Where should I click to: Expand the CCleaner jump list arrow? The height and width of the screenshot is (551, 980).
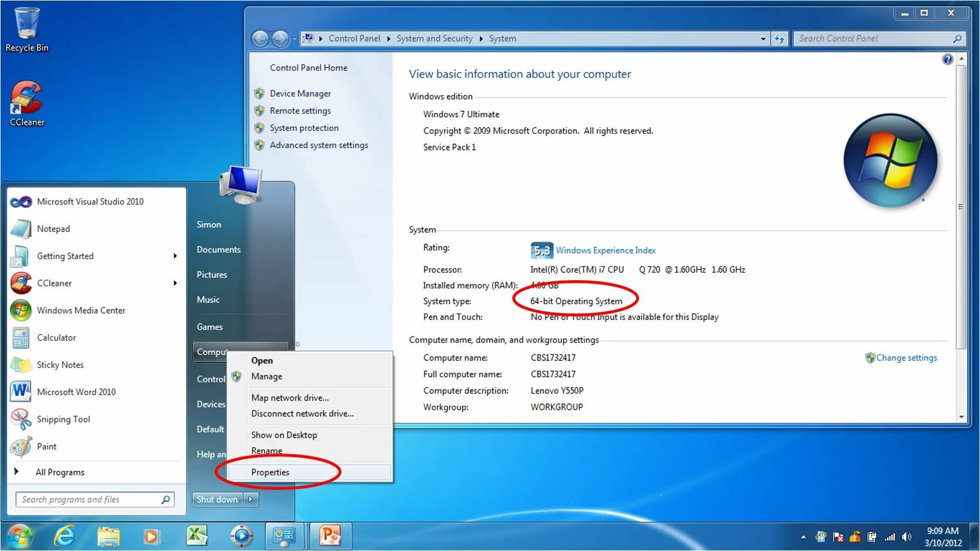(x=175, y=283)
